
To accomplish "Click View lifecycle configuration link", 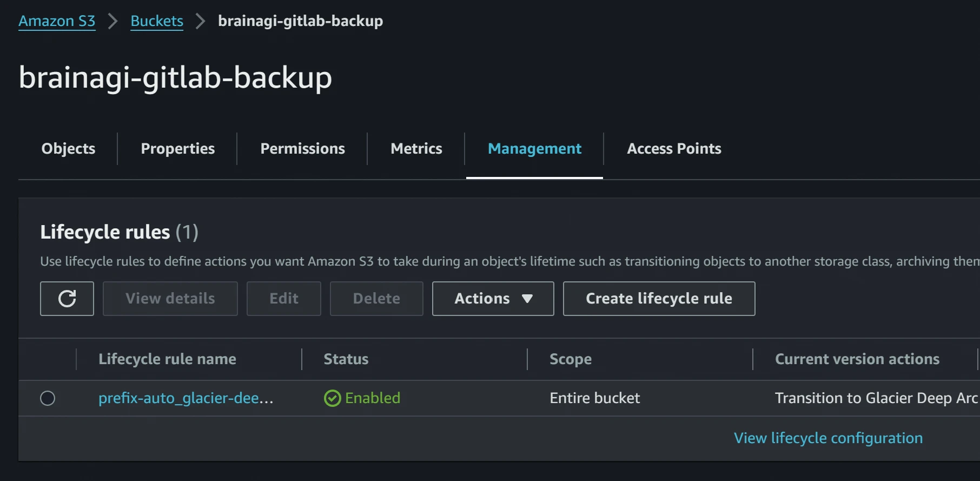I will pos(828,438).
